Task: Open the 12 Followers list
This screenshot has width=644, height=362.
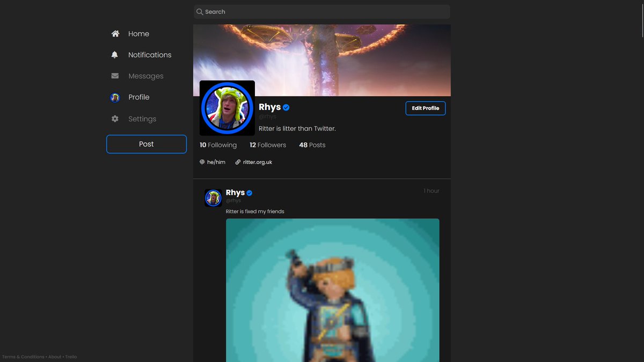Action: click(267, 145)
